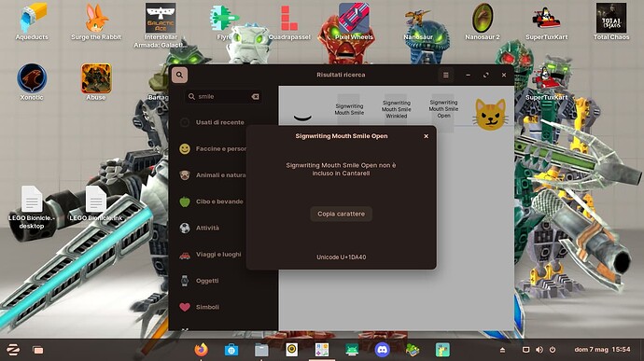Open the green Android app in taskbar
Viewport: 644px width, 361px height.
pos(352,350)
